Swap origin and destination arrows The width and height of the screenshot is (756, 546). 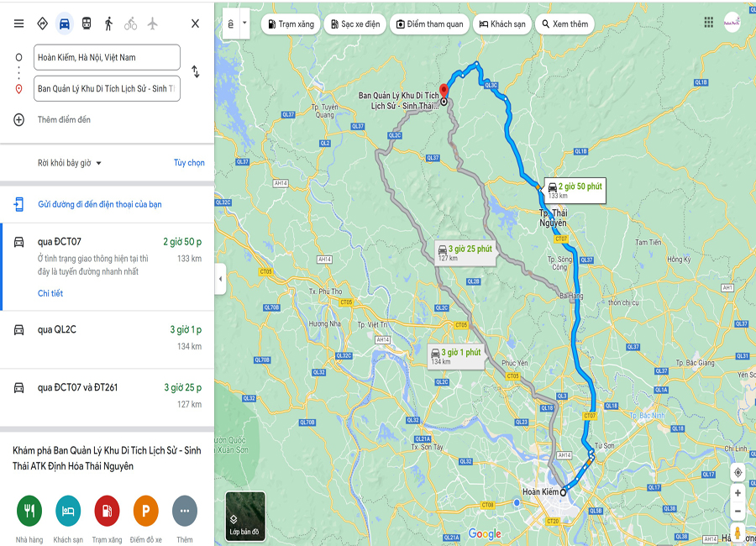click(195, 71)
